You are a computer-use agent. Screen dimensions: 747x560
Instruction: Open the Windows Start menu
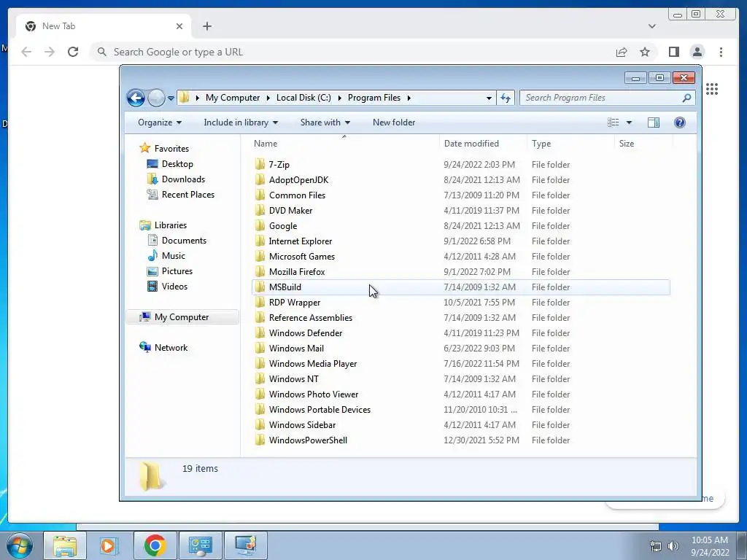pos(20,545)
